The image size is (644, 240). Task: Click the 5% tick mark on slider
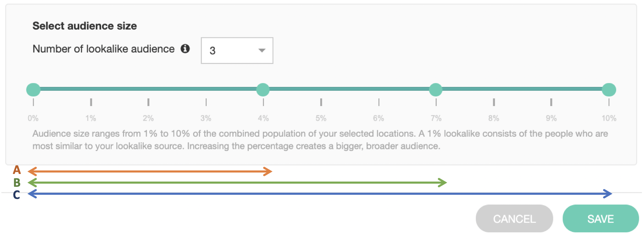(x=321, y=102)
